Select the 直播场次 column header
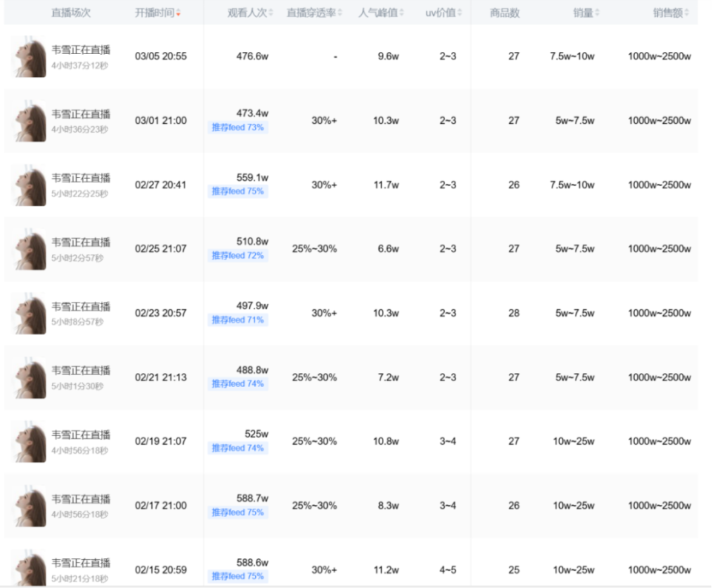 [x=73, y=12]
